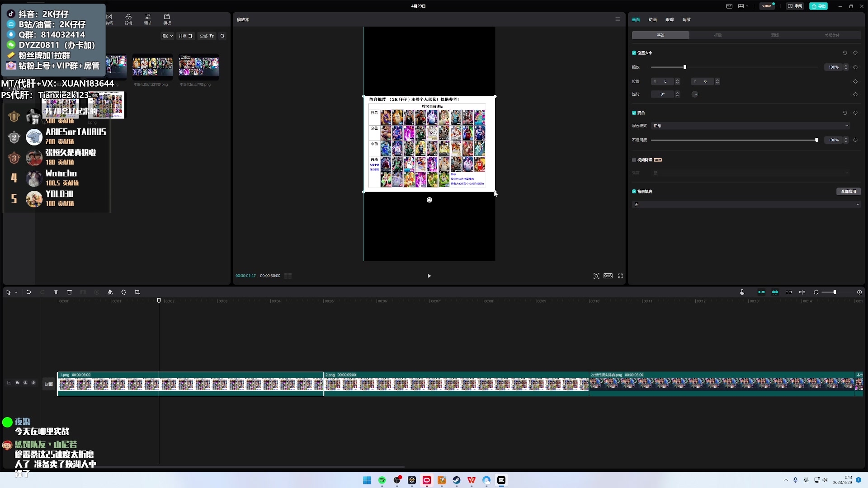Start voice-over recording with microphone icon

tap(742, 292)
